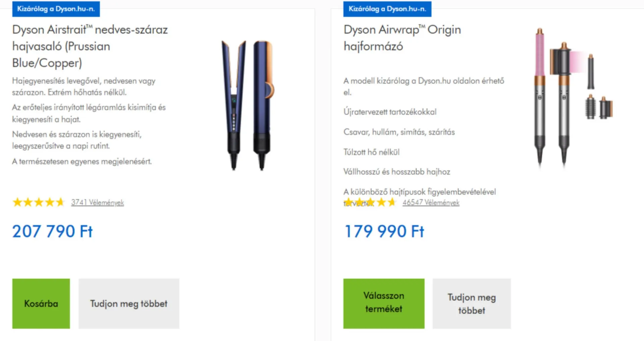
Task: Click the Airstrait star rating icons
Action: 38,202
